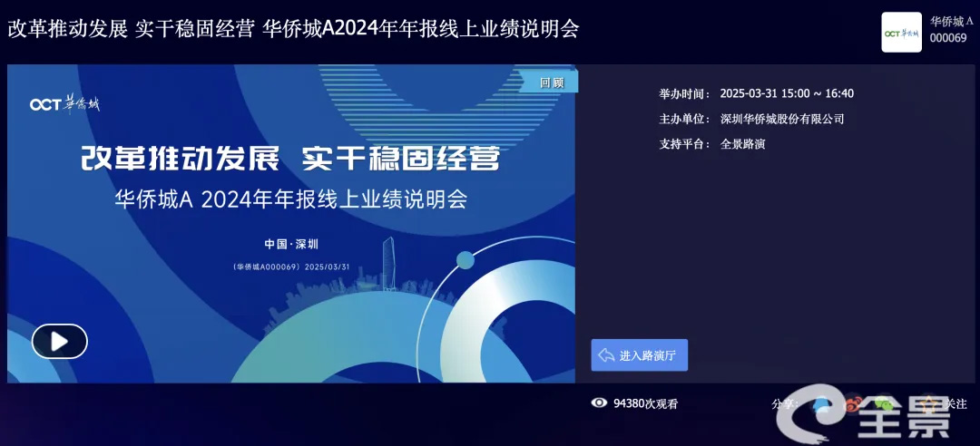Click the 分享 label
980x446 pixels.
(x=786, y=404)
